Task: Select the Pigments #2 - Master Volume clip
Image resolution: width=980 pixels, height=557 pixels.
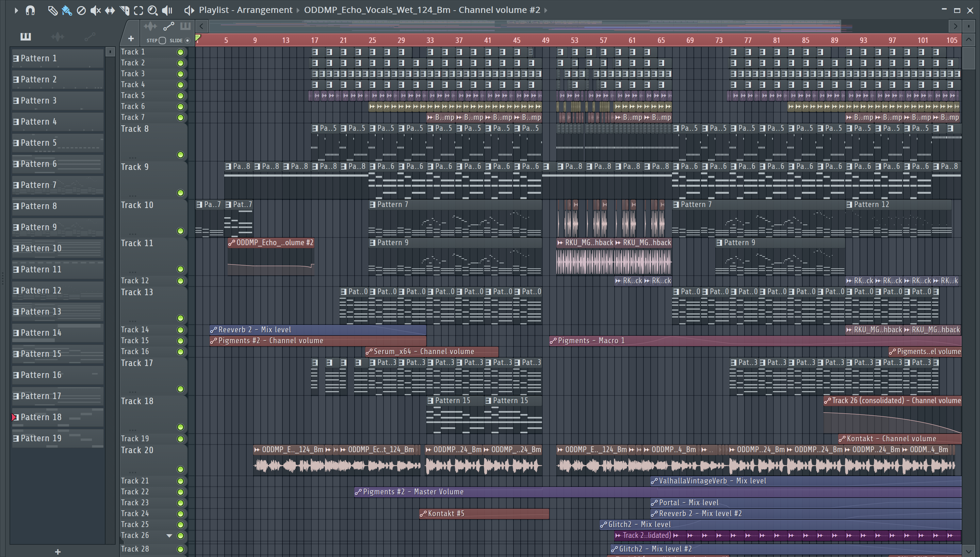Action: (x=658, y=492)
